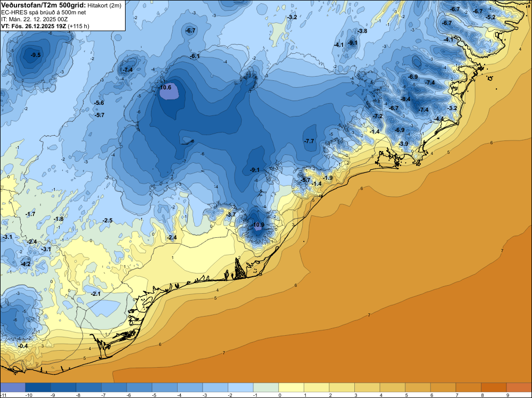This screenshot has height=398, width=532.
Task: Click the initial time 'IT: Mán. 22. 12. 2025 00Z'
Action: pos(34,19)
